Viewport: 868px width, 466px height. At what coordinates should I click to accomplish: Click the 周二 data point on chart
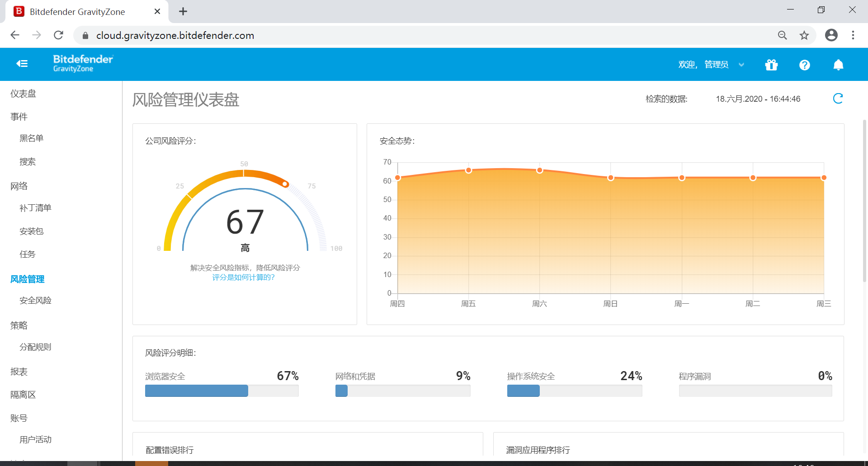(x=753, y=178)
